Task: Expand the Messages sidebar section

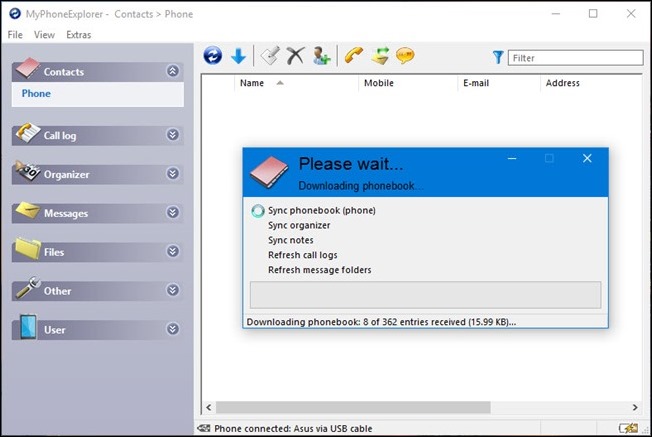Action: [173, 212]
